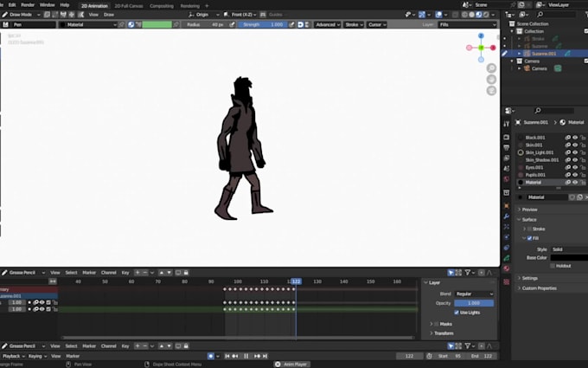Expand the Preview panel
The width and height of the screenshot is (588, 368).
[529, 210]
